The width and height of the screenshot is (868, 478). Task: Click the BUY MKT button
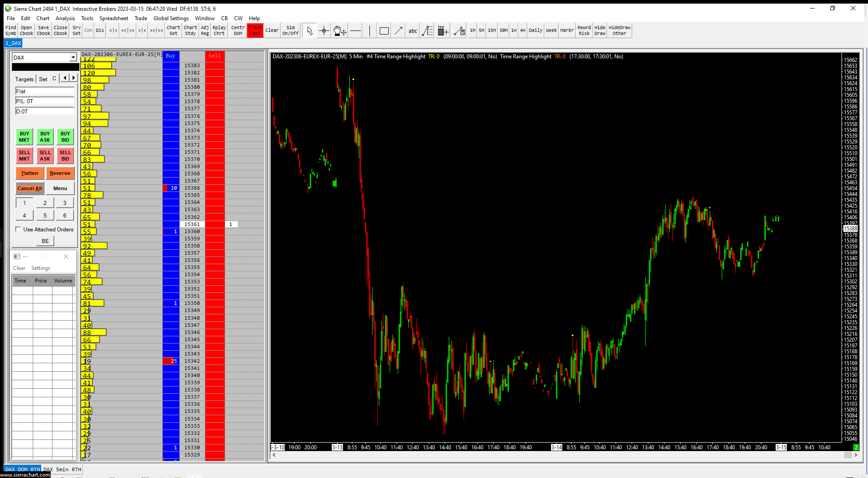[24, 137]
